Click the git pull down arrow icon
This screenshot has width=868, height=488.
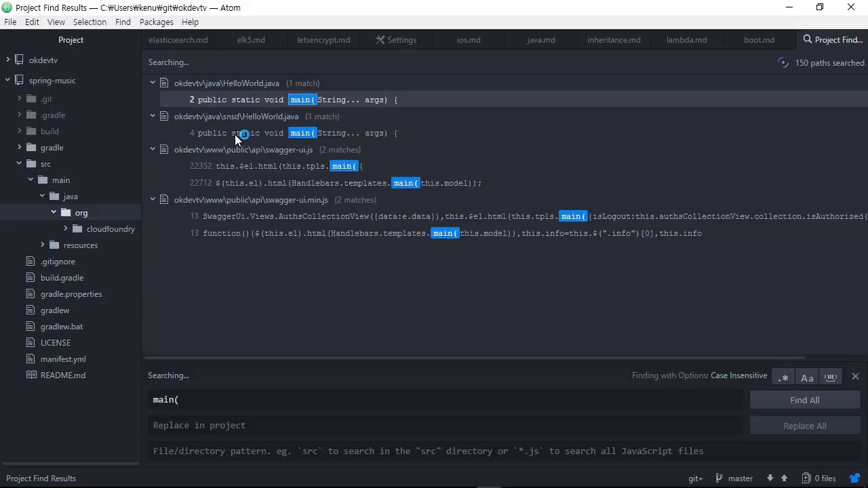[770, 479]
